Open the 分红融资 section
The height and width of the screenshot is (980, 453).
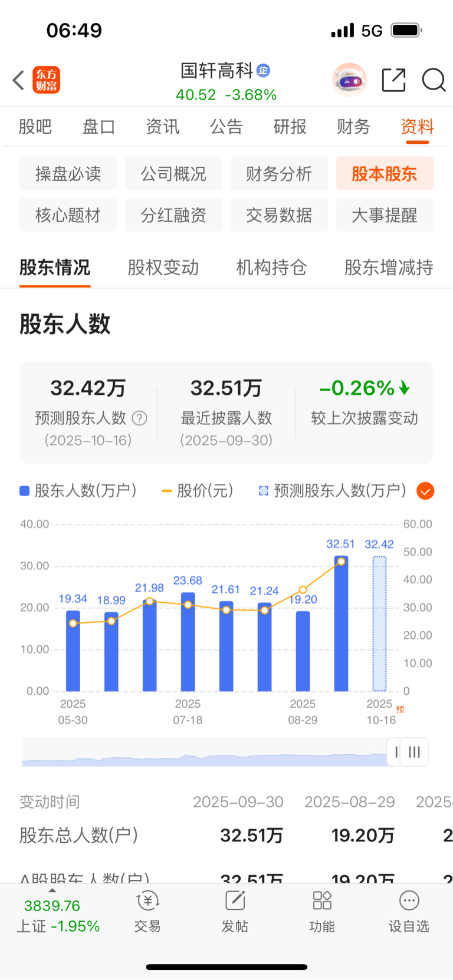point(173,215)
